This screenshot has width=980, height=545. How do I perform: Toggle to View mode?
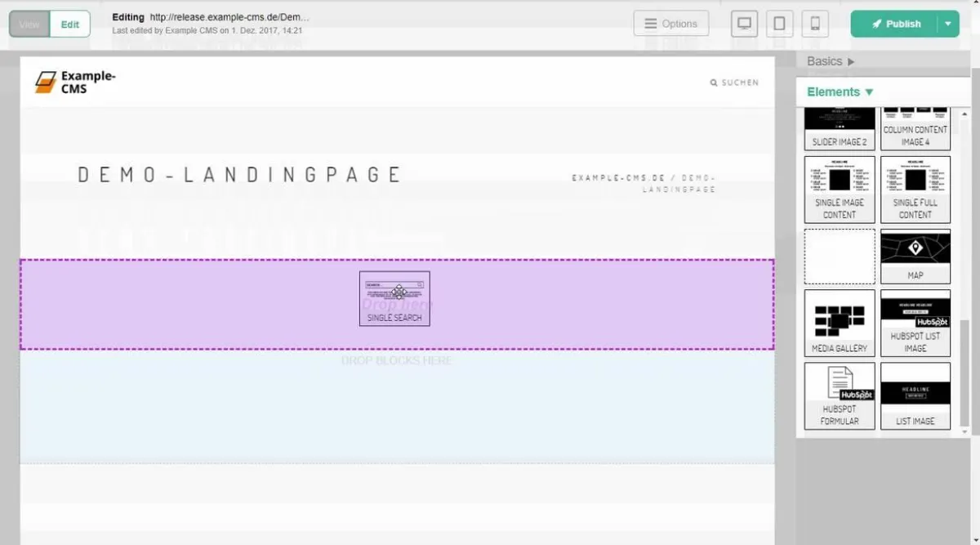[x=29, y=25]
